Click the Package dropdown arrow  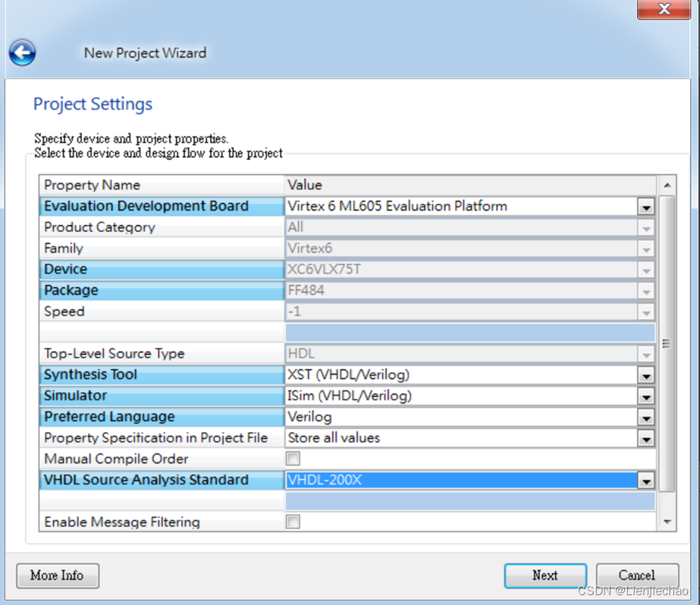click(646, 290)
